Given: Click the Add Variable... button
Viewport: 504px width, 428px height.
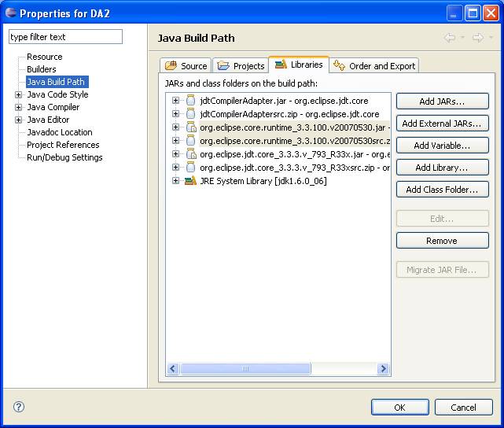Looking at the screenshot, I should [443, 146].
